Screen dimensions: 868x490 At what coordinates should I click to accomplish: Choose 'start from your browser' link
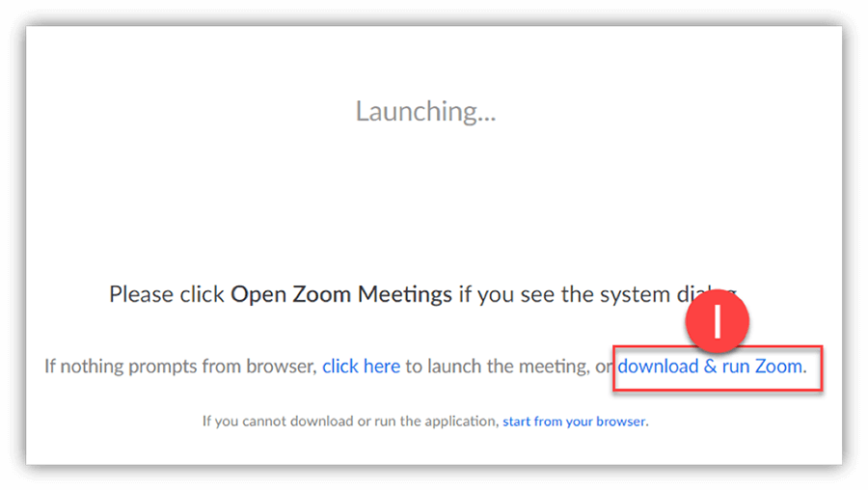point(574,422)
